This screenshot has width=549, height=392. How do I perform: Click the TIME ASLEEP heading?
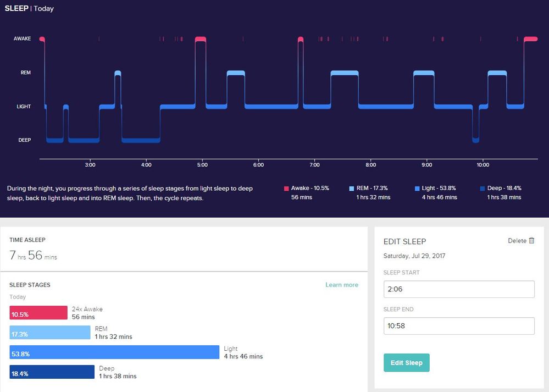click(x=27, y=240)
